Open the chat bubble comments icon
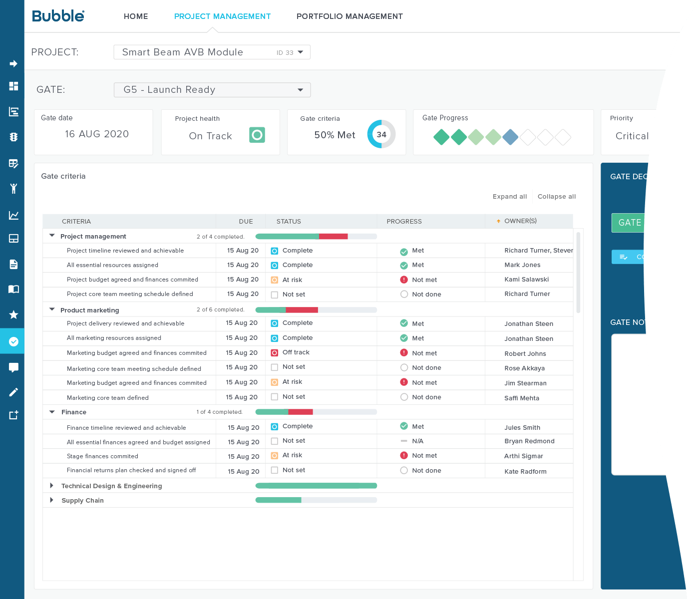This screenshot has width=700, height=599. tap(12, 367)
